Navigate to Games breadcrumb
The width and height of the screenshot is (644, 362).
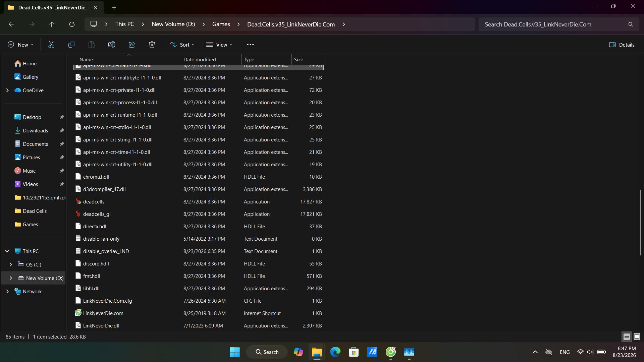[221, 24]
